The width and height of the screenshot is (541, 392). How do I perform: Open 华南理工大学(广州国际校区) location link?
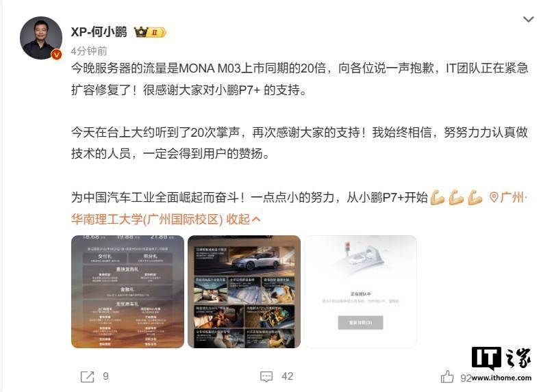pos(147,220)
